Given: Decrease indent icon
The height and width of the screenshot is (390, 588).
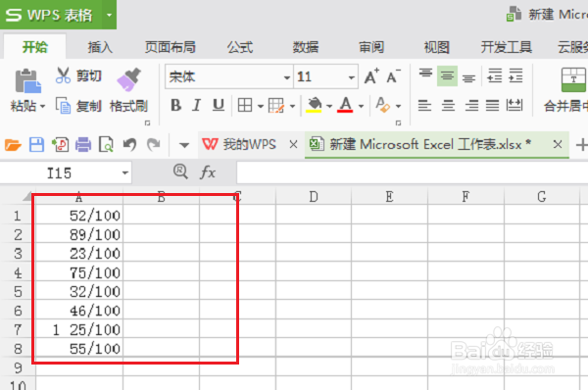Looking at the screenshot, I should pos(494,76).
